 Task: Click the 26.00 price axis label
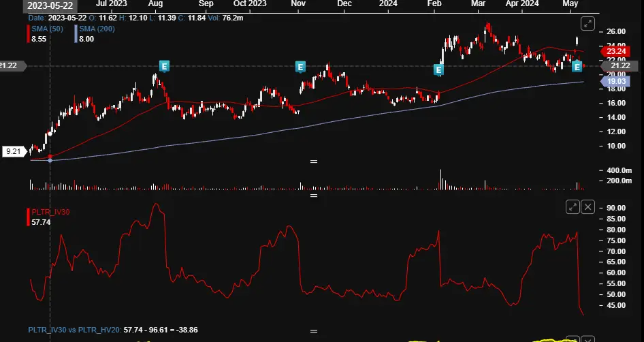(615, 31)
